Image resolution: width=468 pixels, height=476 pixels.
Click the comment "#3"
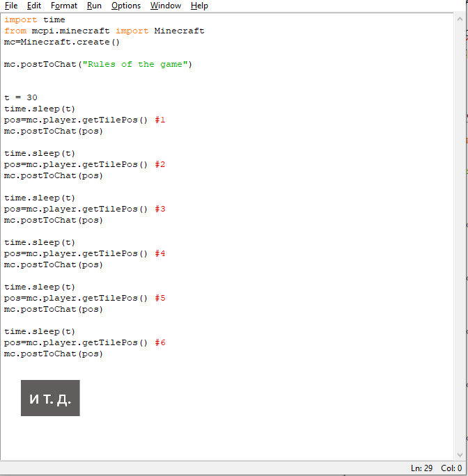pos(160,209)
